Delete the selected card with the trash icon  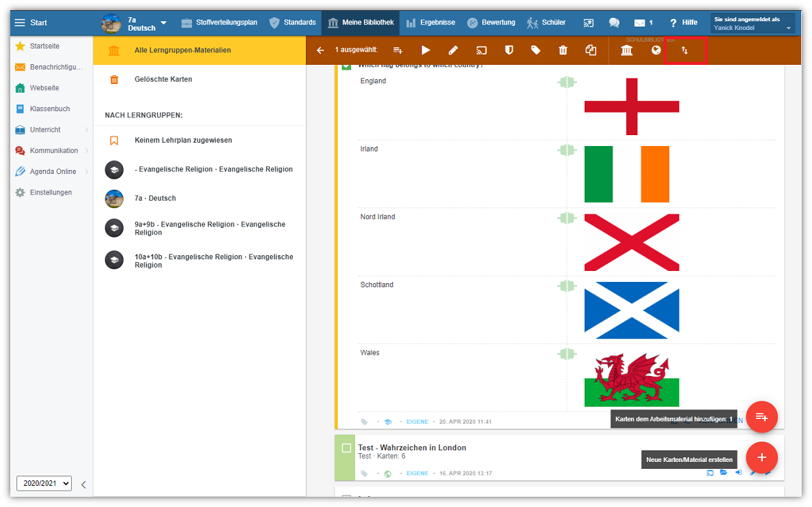(563, 50)
